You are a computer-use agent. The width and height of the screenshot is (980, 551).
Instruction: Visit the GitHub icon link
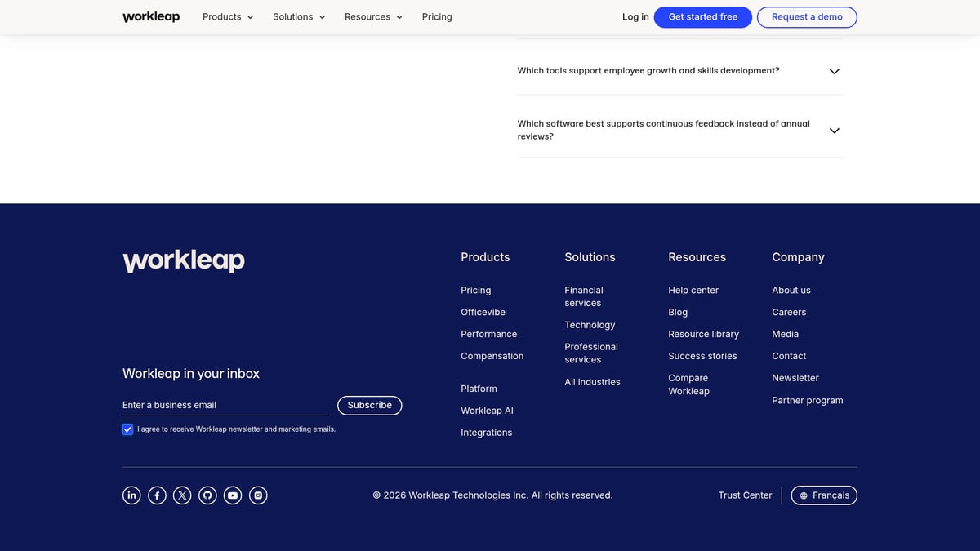point(207,495)
